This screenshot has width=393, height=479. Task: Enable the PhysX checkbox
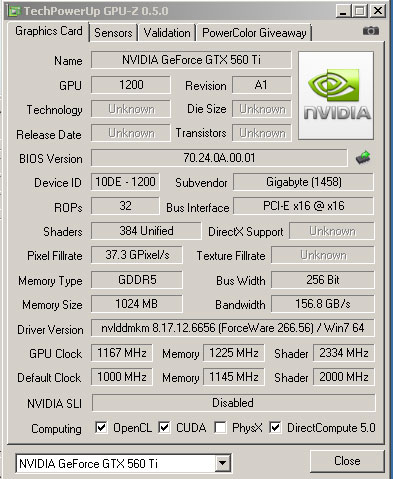coord(220,427)
